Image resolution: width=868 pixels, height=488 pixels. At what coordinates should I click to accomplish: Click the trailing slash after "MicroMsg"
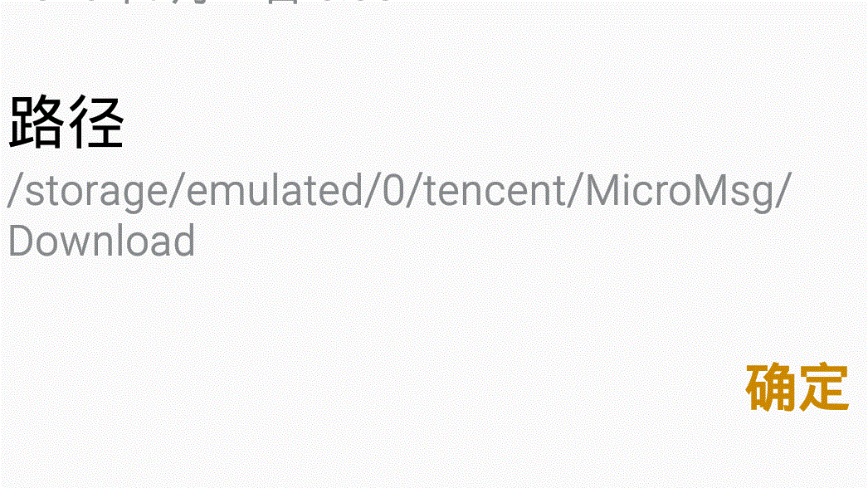(783, 190)
